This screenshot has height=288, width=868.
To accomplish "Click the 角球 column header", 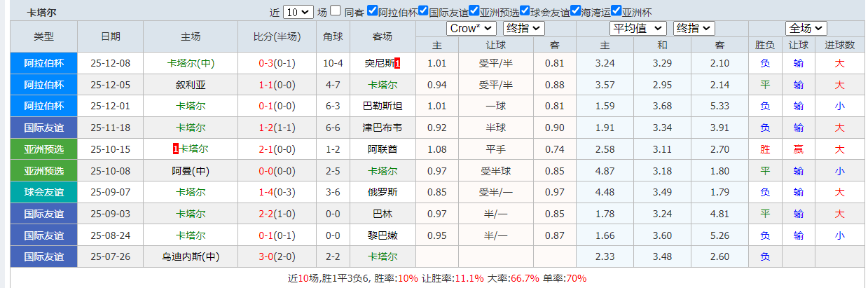I will coord(333,36).
